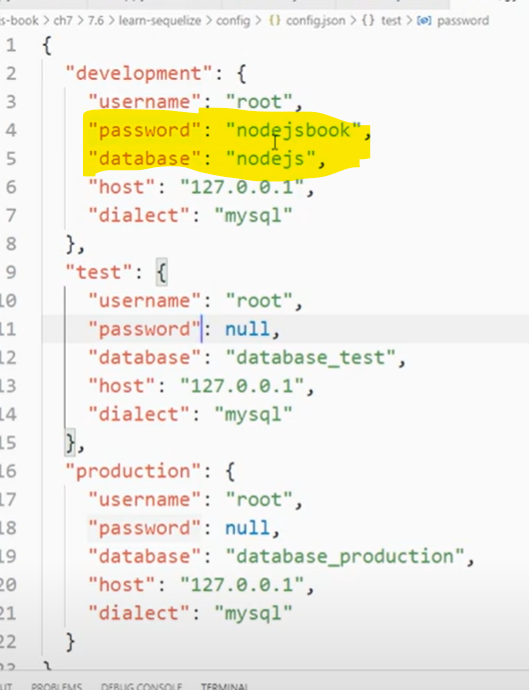529x690 pixels.
Task: Open the config folder breadcrumb
Action: 233,21
